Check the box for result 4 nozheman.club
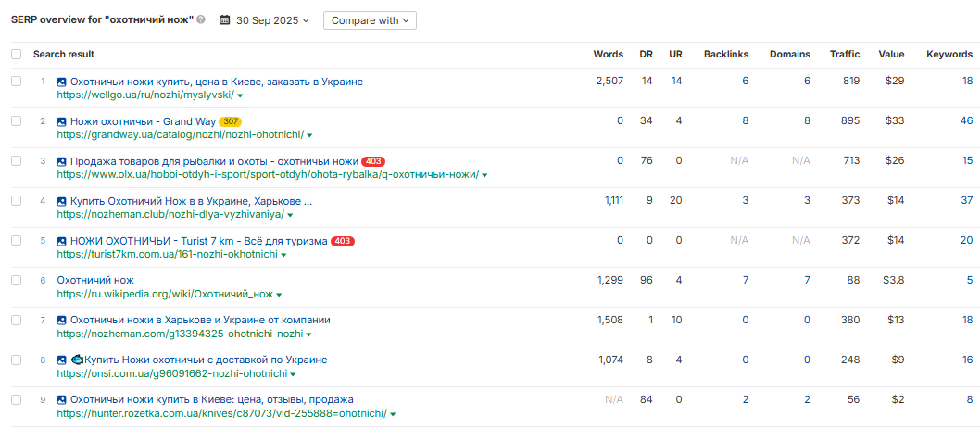The image size is (980, 429). 17,201
